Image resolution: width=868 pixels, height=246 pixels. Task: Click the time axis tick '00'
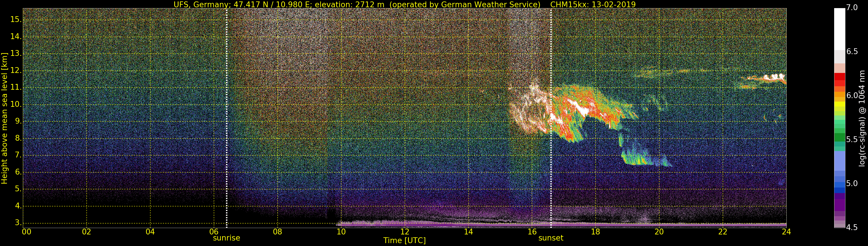[27, 232]
